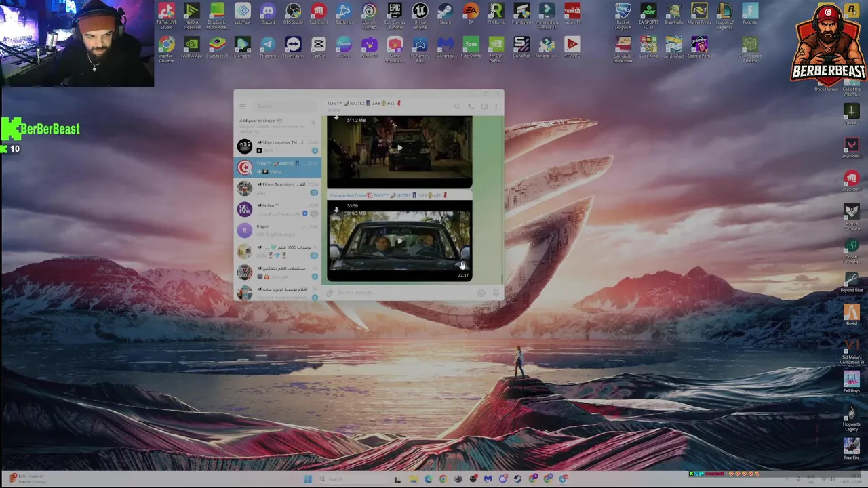This screenshot has height=488, width=868.
Task: Open the EA app desktop shortcut
Action: coord(471,14)
